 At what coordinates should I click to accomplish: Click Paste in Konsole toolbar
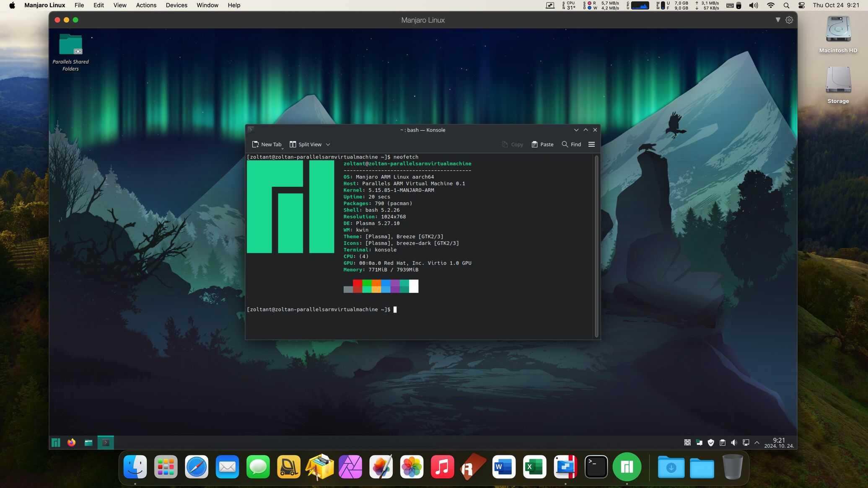tap(543, 144)
